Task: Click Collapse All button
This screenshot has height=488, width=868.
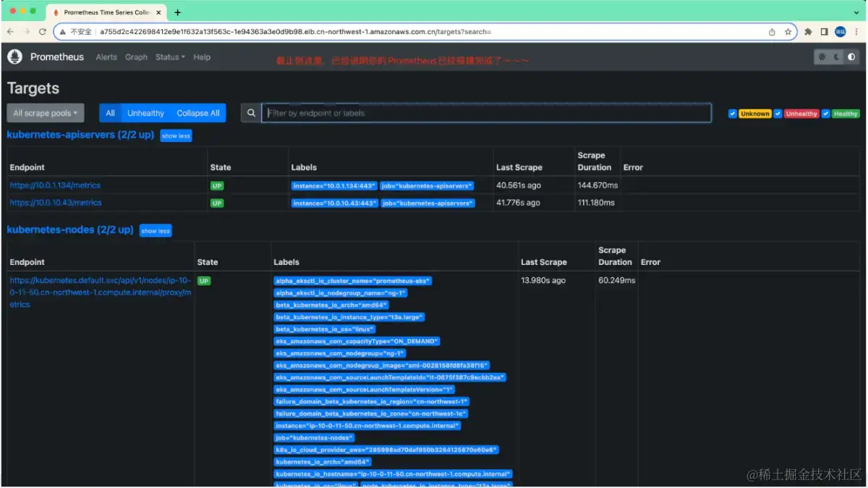Action: point(198,113)
